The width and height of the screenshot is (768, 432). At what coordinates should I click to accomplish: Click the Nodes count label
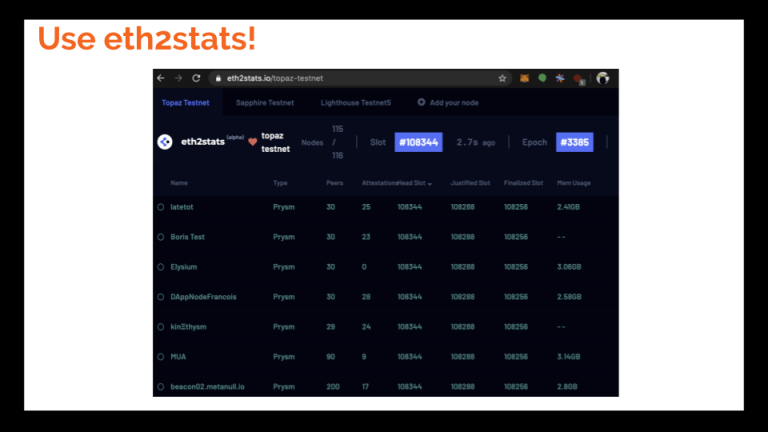(312, 143)
